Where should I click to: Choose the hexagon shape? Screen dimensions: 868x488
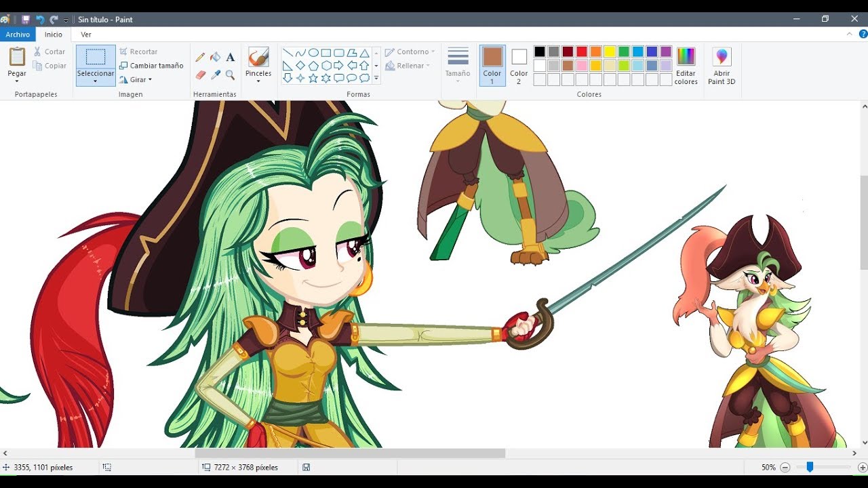(326, 66)
